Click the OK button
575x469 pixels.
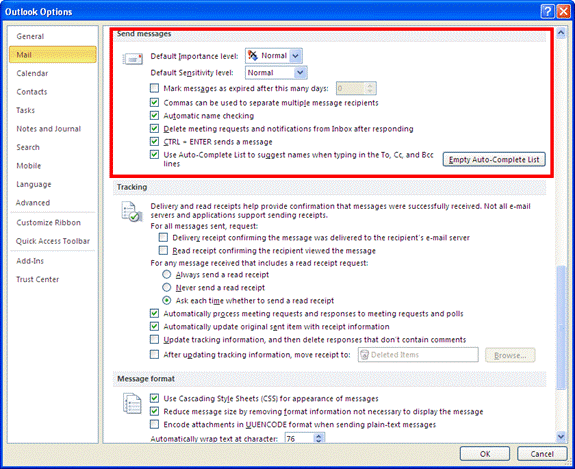click(x=485, y=454)
